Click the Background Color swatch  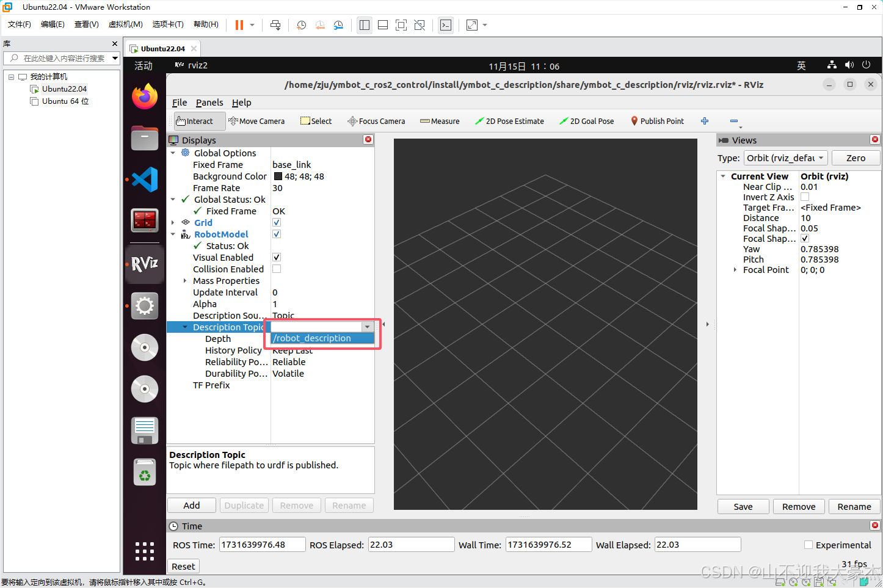coord(278,176)
